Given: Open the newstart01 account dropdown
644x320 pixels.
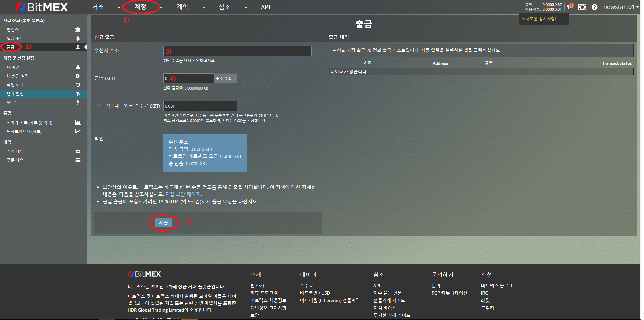Looking at the screenshot, I should coord(621,7).
